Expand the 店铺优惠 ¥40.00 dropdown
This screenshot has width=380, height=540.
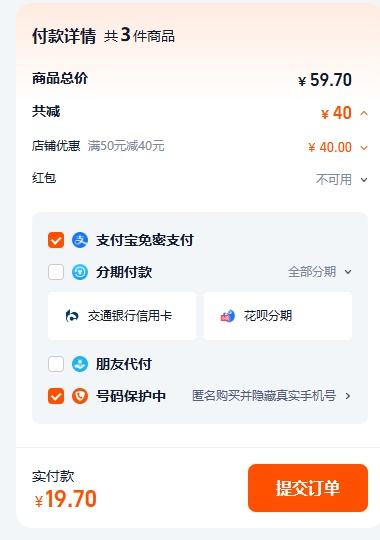coord(364,148)
